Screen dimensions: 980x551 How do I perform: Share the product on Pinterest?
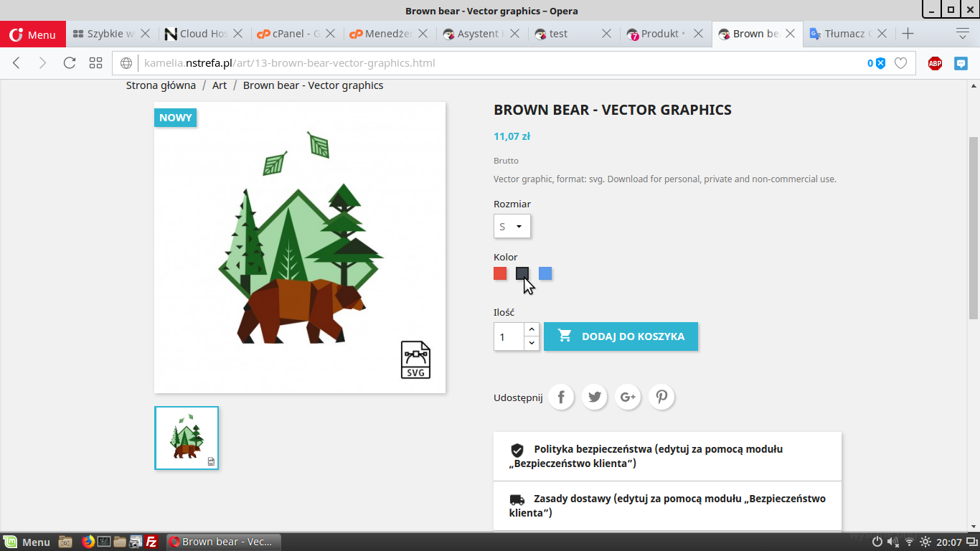coord(661,397)
